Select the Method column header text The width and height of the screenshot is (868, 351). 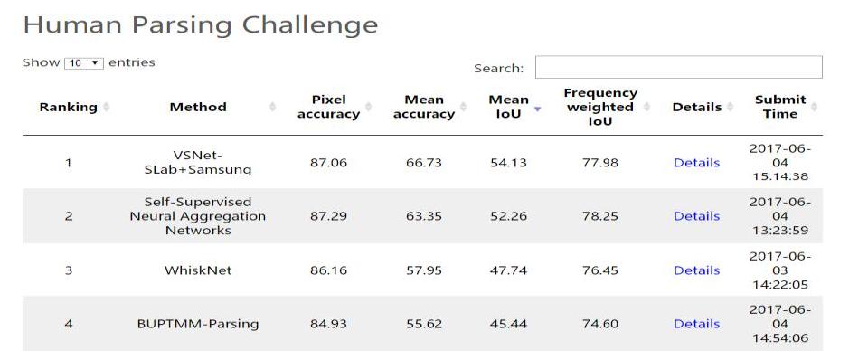(x=198, y=107)
